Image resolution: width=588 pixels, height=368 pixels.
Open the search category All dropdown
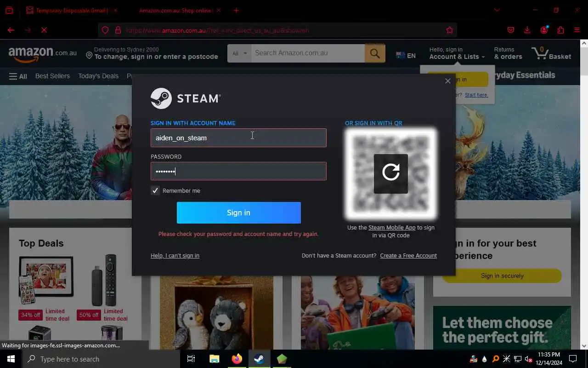click(x=239, y=53)
